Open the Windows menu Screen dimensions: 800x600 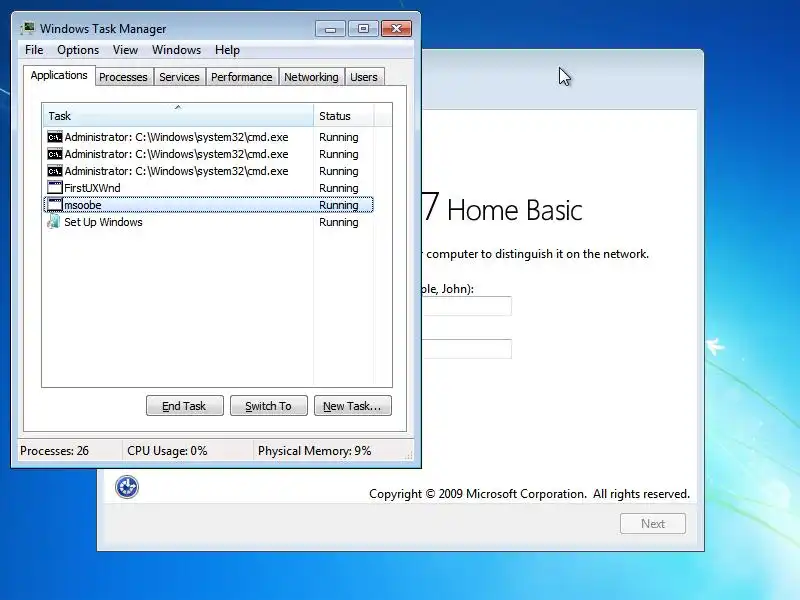[x=177, y=50]
